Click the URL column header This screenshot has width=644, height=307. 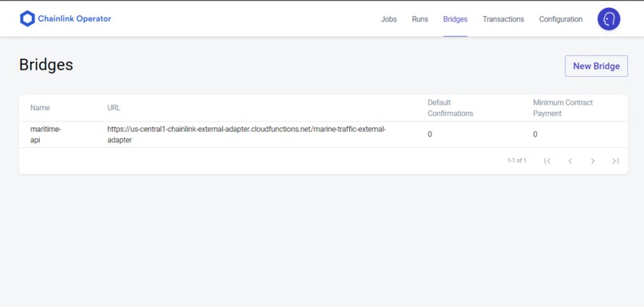113,108
